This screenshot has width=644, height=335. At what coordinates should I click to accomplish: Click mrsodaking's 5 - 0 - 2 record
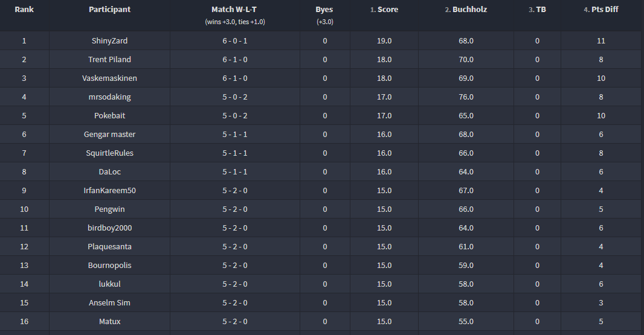[x=235, y=97]
